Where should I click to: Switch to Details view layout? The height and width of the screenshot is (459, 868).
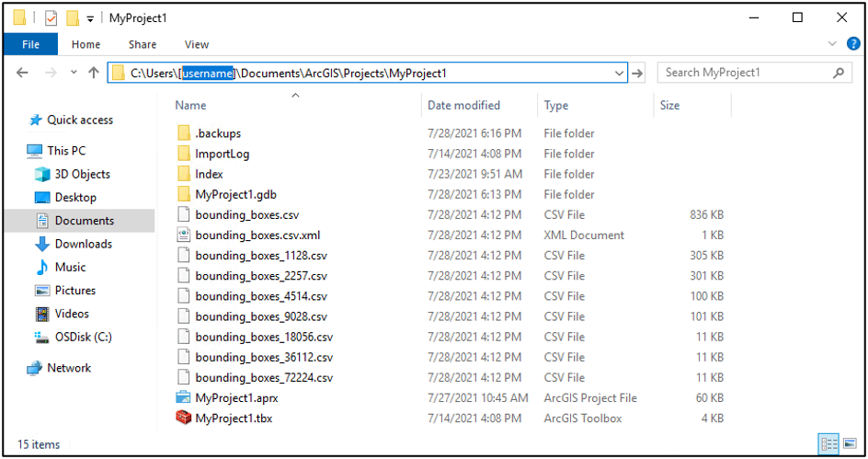(828, 445)
